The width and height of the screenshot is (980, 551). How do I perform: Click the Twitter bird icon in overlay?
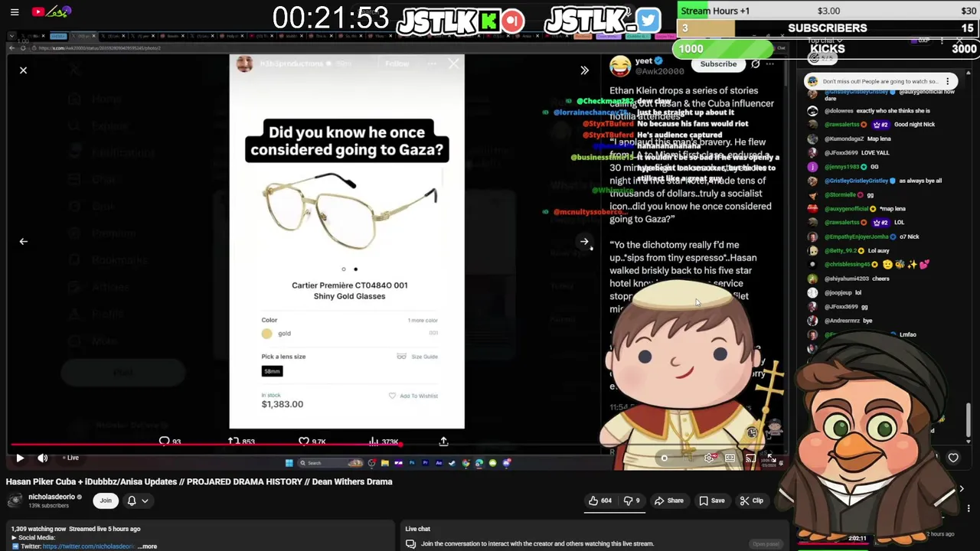tap(648, 21)
